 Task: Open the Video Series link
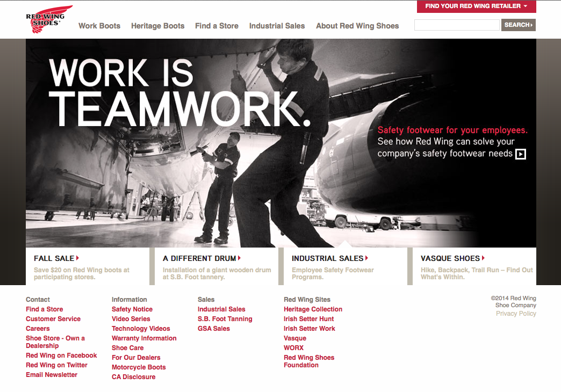pyautogui.click(x=131, y=319)
